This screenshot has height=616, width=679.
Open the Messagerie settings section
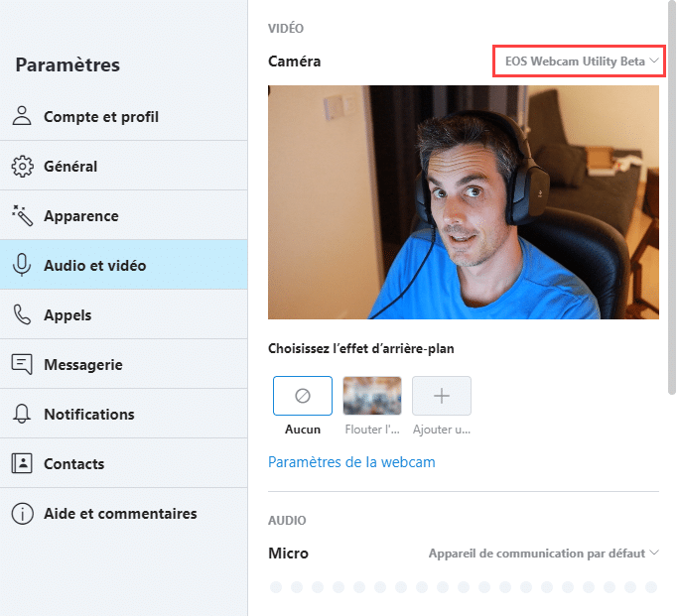123,364
